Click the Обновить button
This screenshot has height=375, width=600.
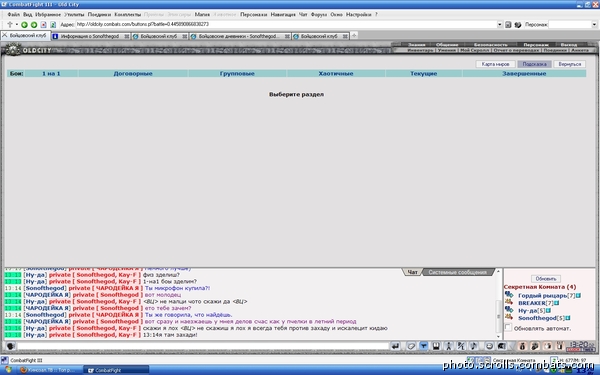point(546,279)
